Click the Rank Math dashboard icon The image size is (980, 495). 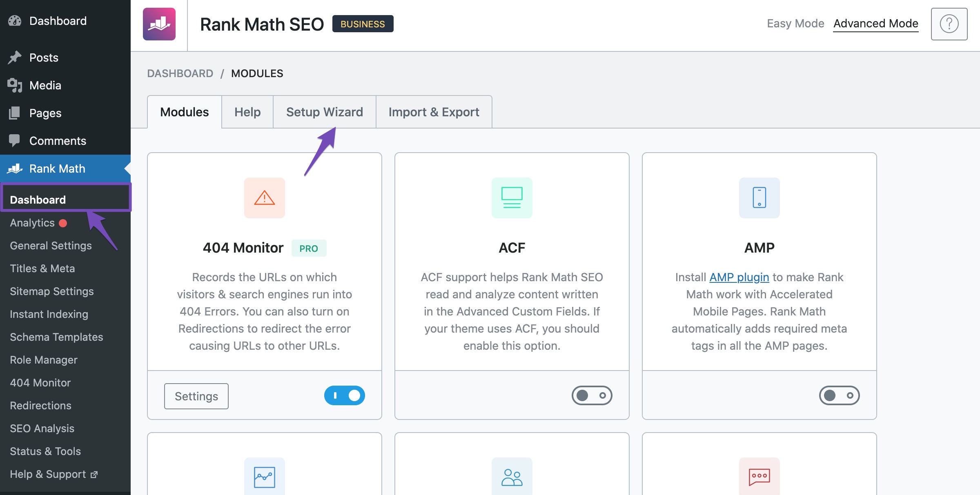coord(159,24)
